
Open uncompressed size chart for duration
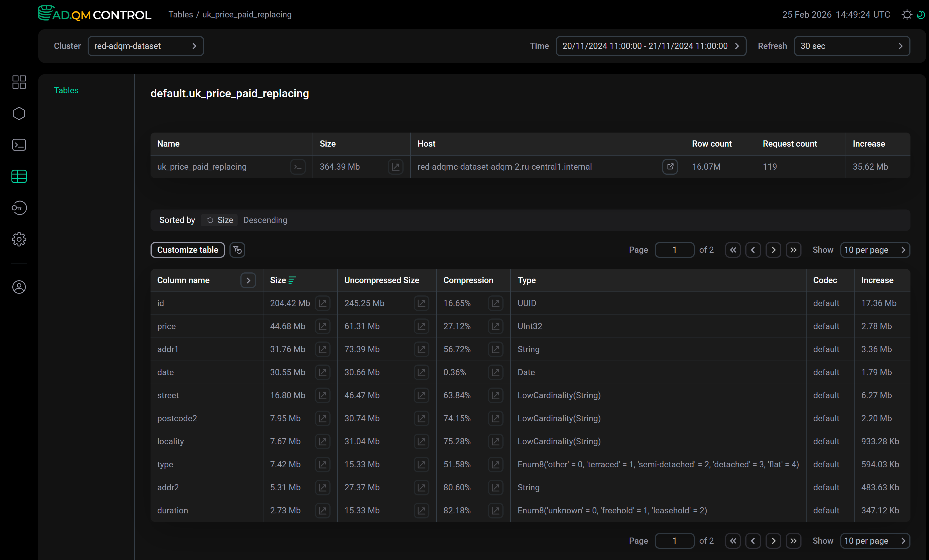click(x=421, y=510)
